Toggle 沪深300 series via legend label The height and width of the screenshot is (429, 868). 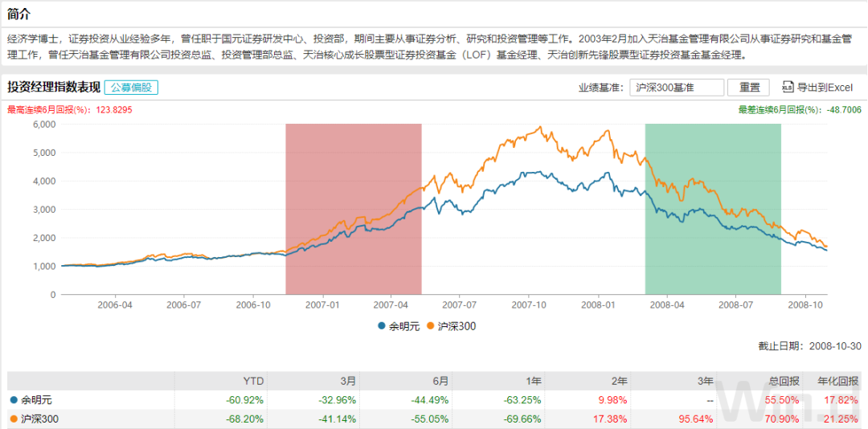click(456, 326)
